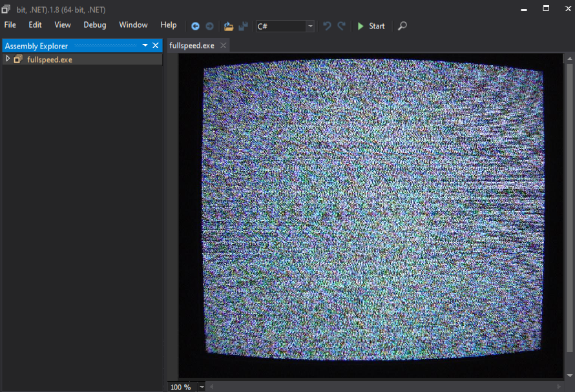
Task: Expand the fullspeed.exe tree node
Action: [8, 58]
